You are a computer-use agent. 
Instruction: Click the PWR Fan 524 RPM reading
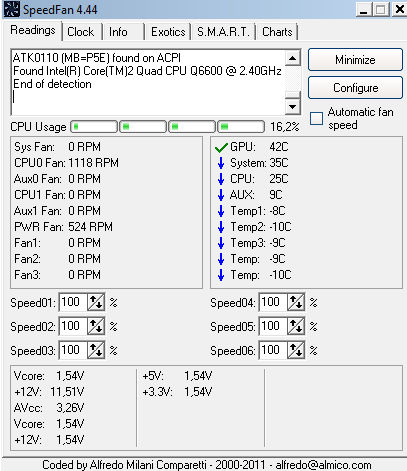(x=63, y=227)
